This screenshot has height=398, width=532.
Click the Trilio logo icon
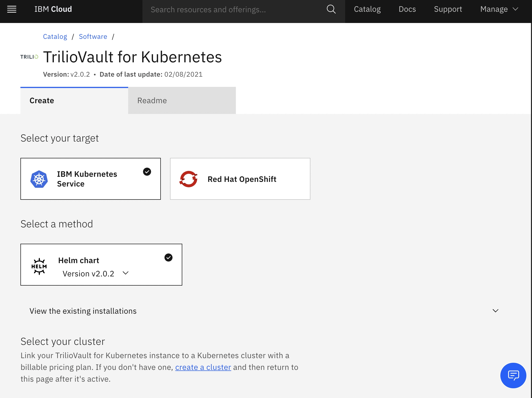29,57
